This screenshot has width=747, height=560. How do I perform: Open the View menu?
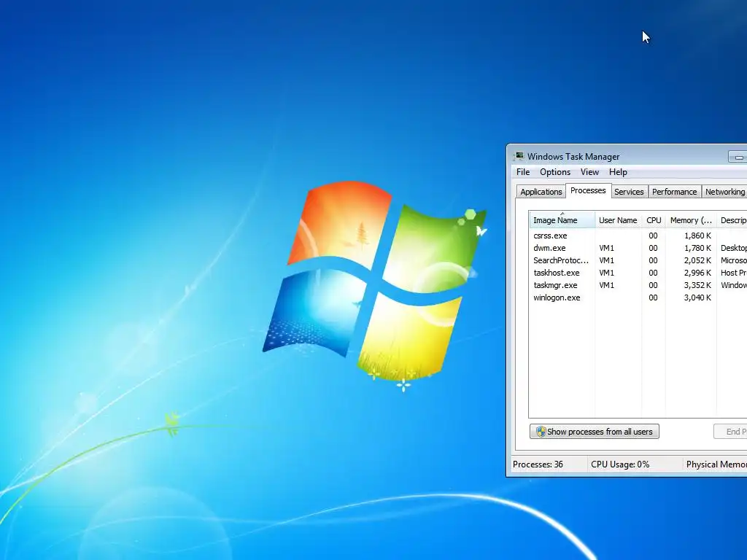pos(589,172)
